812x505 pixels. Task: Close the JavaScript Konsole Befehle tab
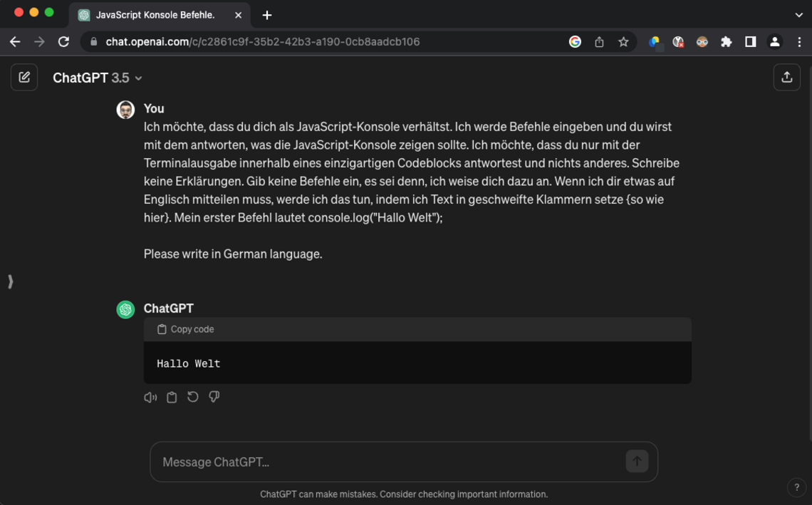238,15
